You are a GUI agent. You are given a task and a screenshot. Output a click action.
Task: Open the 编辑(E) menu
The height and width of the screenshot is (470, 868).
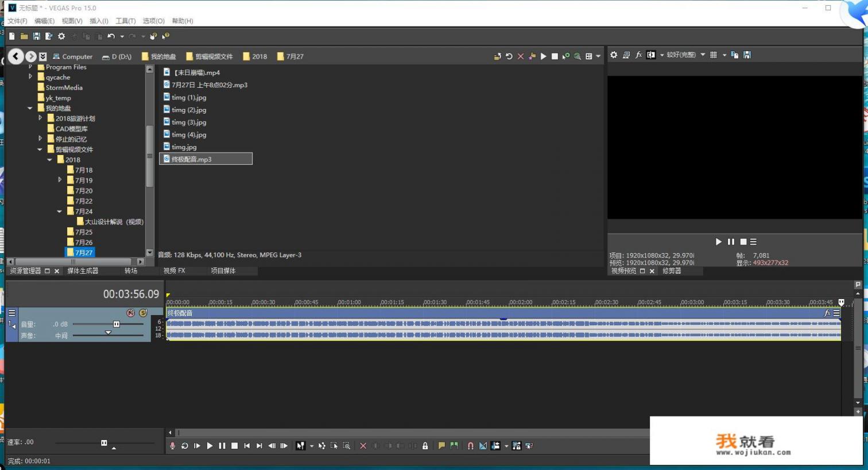click(44, 21)
